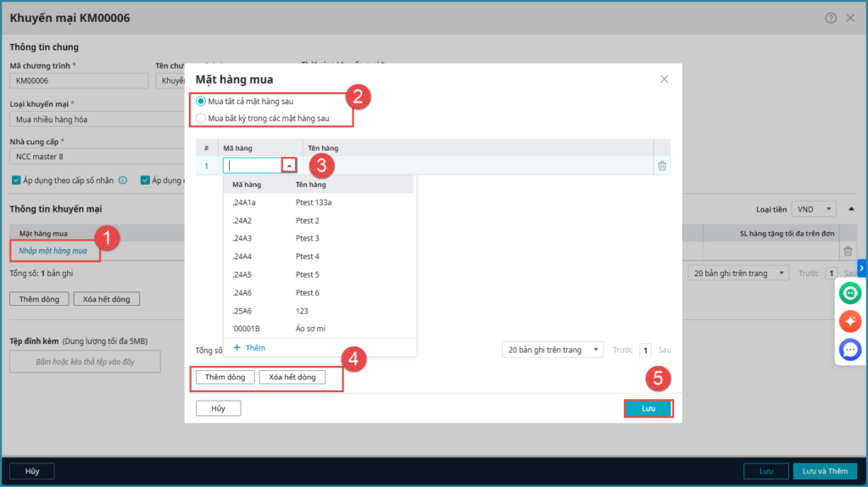This screenshot has height=487, width=868.
Task: Delete promotion row with background trash icon
Action: tap(848, 252)
